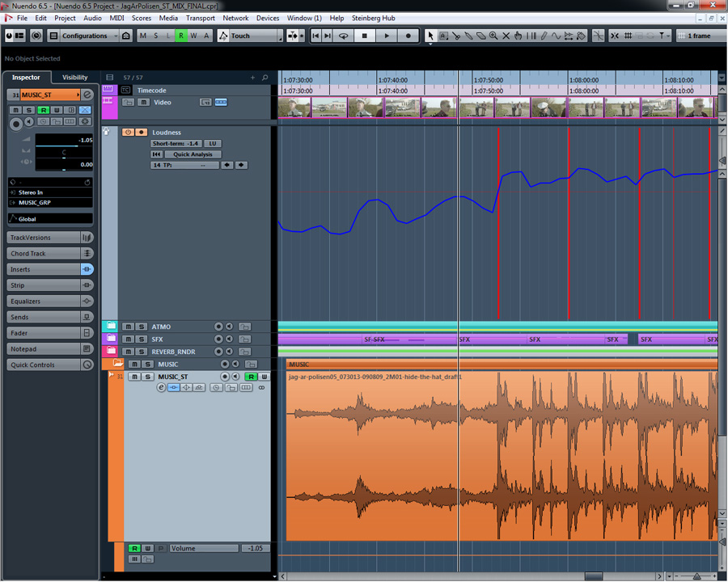Open the Transport menu

[x=201, y=18]
